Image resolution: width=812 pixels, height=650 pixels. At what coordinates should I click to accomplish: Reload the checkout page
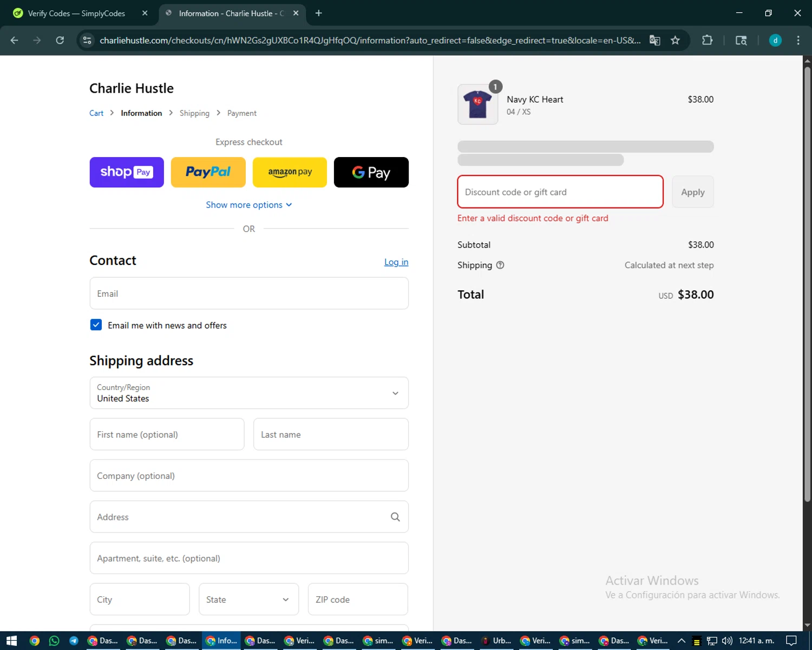coord(60,40)
